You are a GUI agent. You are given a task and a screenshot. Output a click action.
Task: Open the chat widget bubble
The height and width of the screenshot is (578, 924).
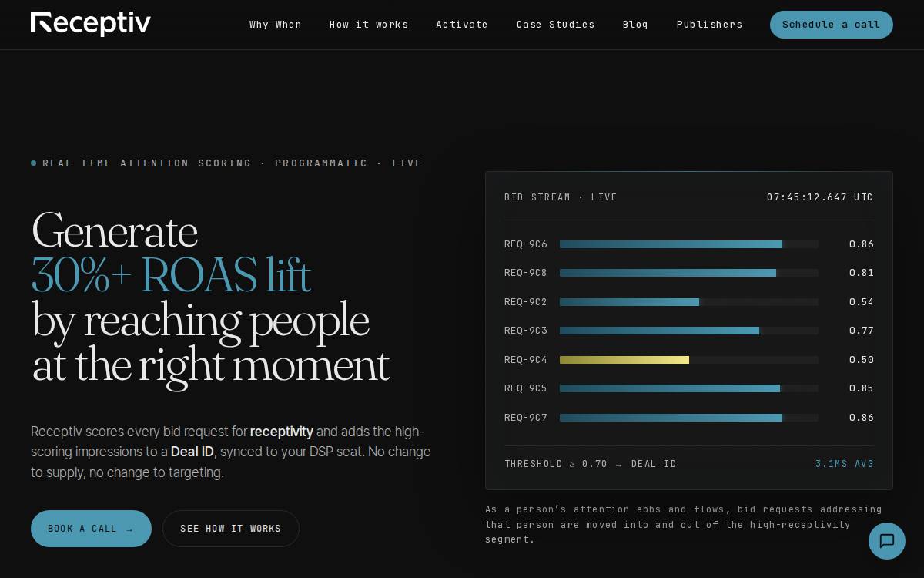click(x=887, y=541)
